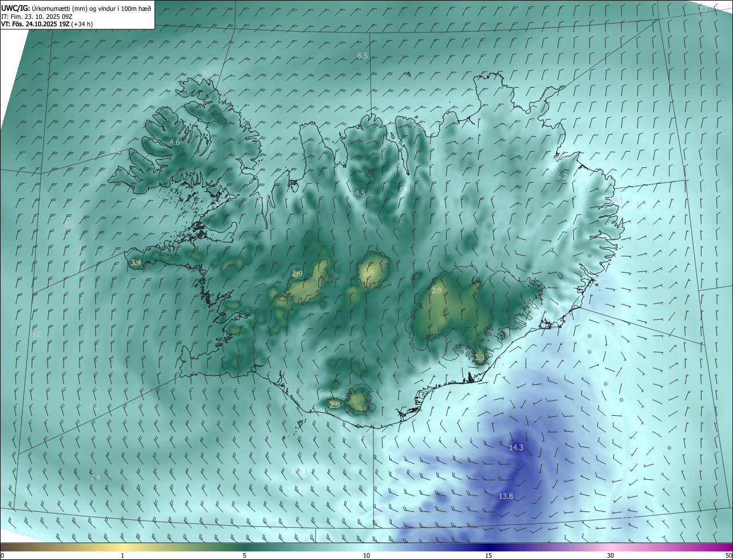Select the 1 tick on the color scale
Viewport: 733px width, 560px height.
click(123, 555)
